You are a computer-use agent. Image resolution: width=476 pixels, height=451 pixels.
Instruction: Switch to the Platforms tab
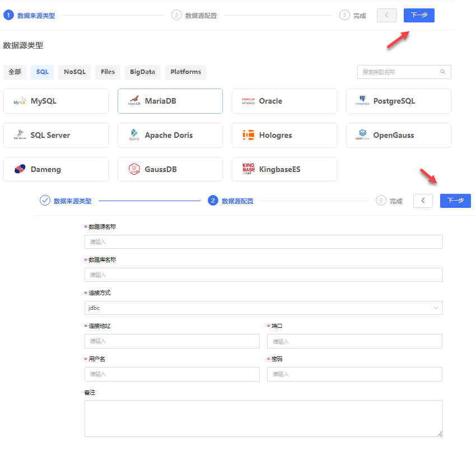coord(186,72)
